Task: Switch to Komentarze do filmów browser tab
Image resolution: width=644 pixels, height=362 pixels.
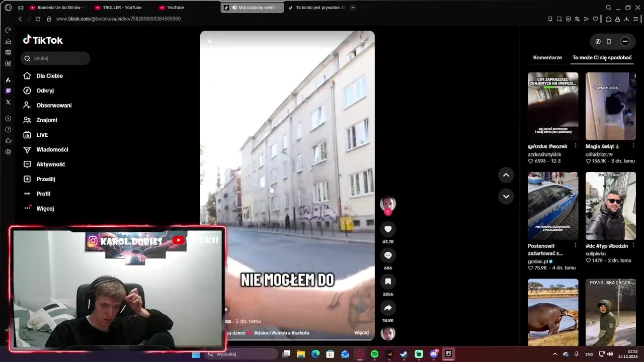Action: point(59,8)
